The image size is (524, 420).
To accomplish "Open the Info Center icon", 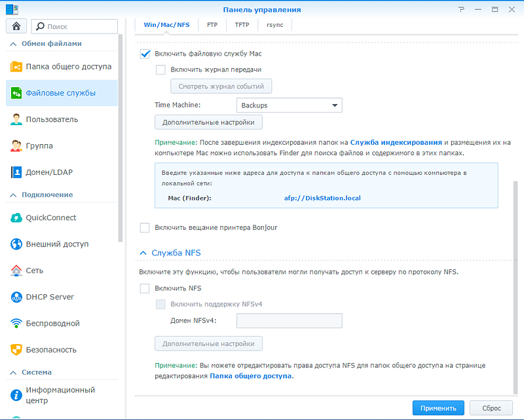I will (x=16, y=395).
